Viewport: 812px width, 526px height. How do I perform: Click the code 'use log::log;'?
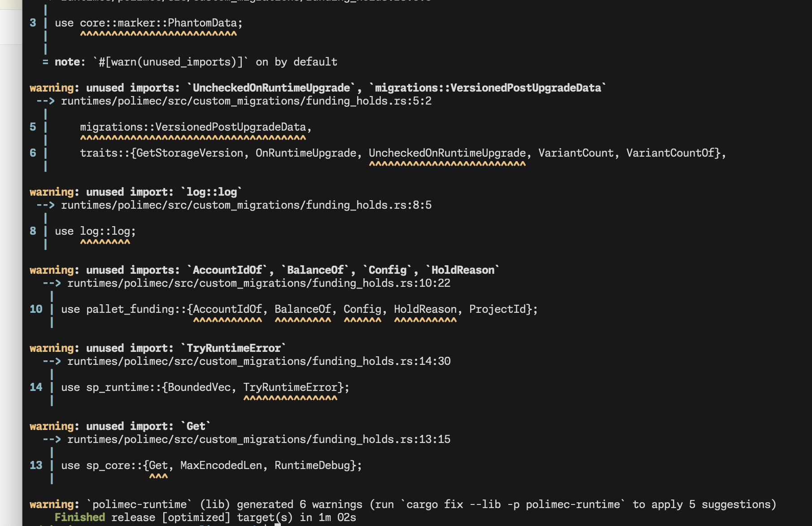click(95, 231)
